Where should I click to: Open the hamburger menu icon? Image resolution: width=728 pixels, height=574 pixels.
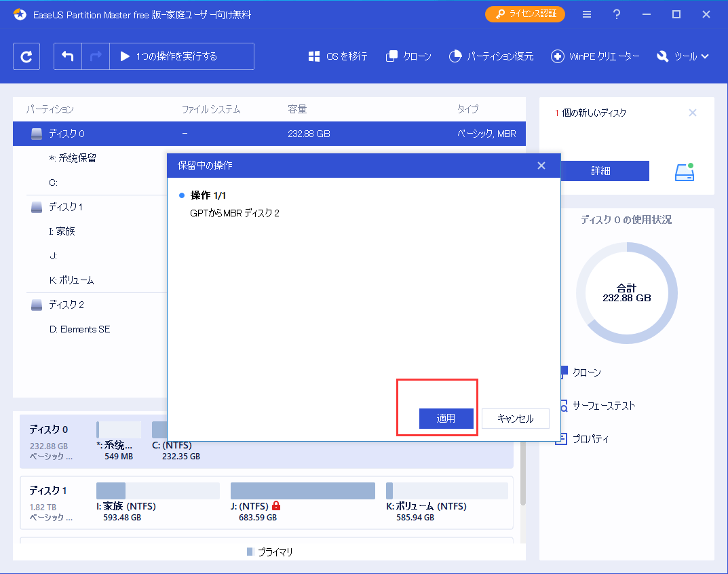pyautogui.click(x=587, y=14)
